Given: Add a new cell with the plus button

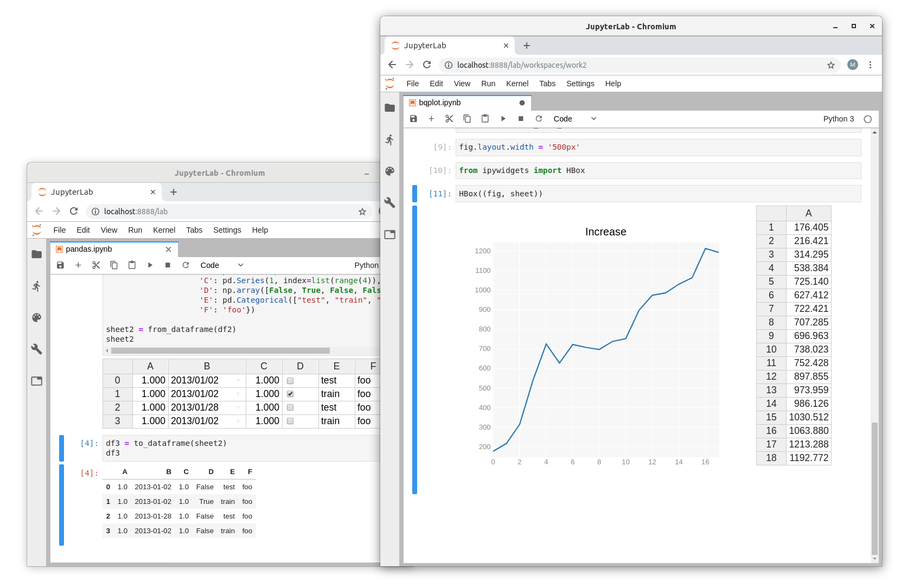Looking at the screenshot, I should tap(431, 118).
